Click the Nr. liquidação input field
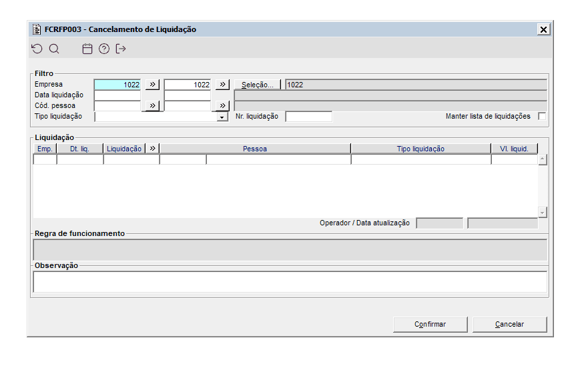This screenshot has height=372, width=588. point(309,117)
